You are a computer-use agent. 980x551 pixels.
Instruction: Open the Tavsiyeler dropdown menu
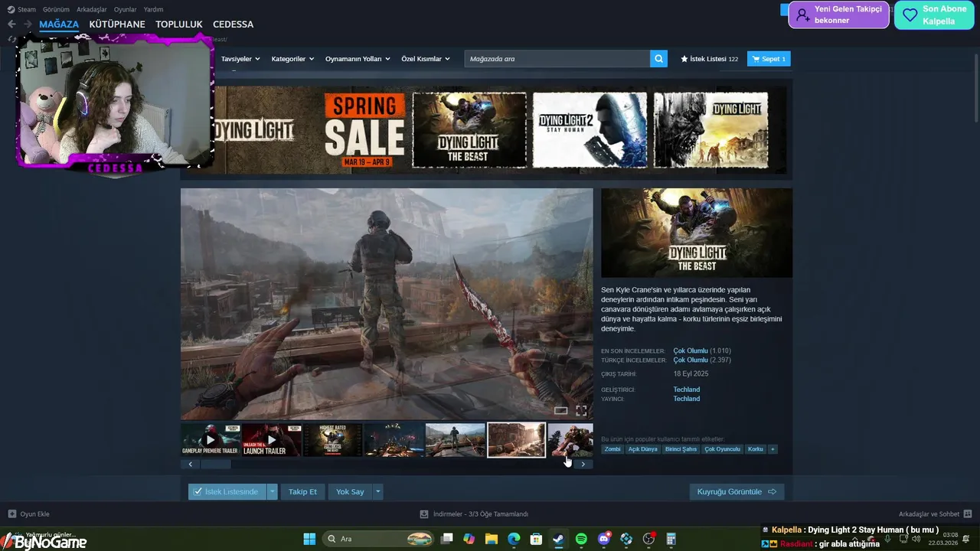point(240,59)
